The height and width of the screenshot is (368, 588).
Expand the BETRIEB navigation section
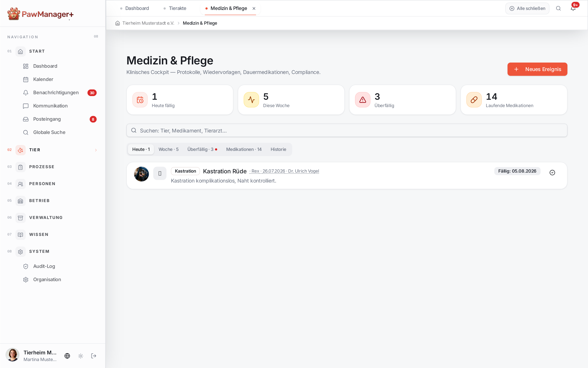pos(53,201)
